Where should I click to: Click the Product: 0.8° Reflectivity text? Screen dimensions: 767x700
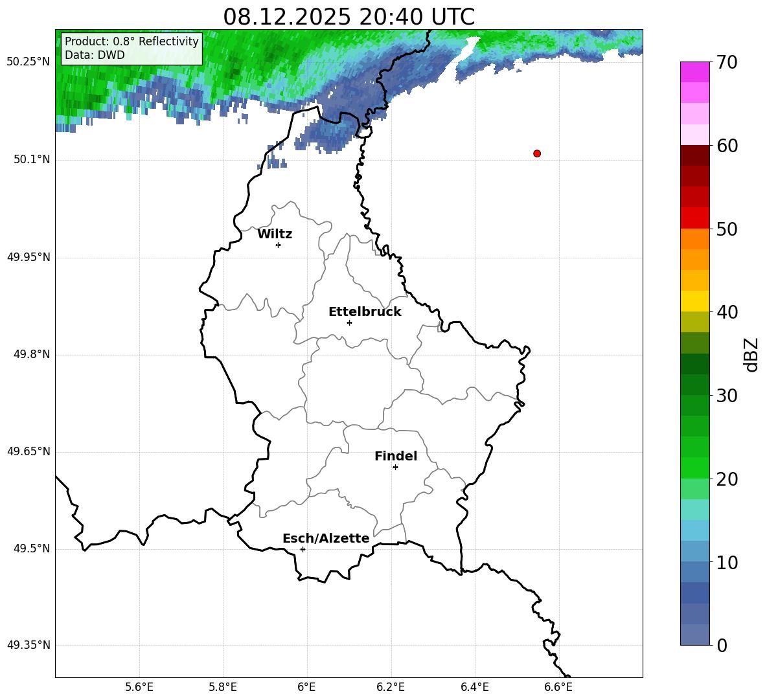(x=132, y=41)
